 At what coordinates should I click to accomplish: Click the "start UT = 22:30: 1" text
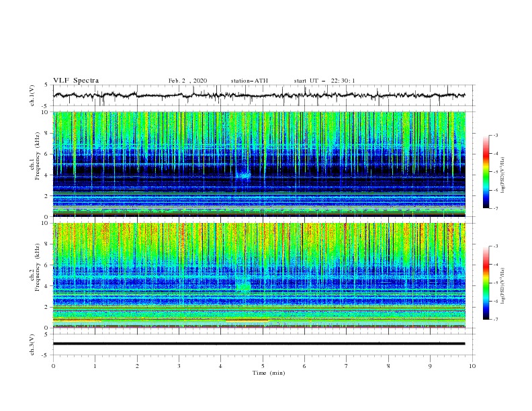click(324, 81)
